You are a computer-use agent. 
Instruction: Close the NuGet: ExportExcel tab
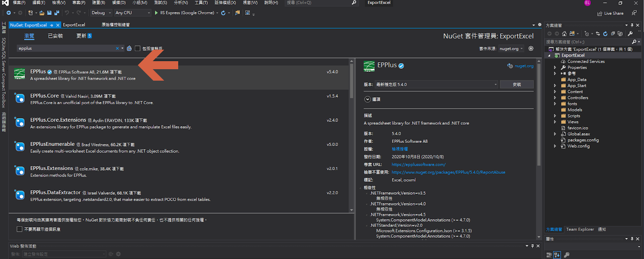click(x=58, y=25)
